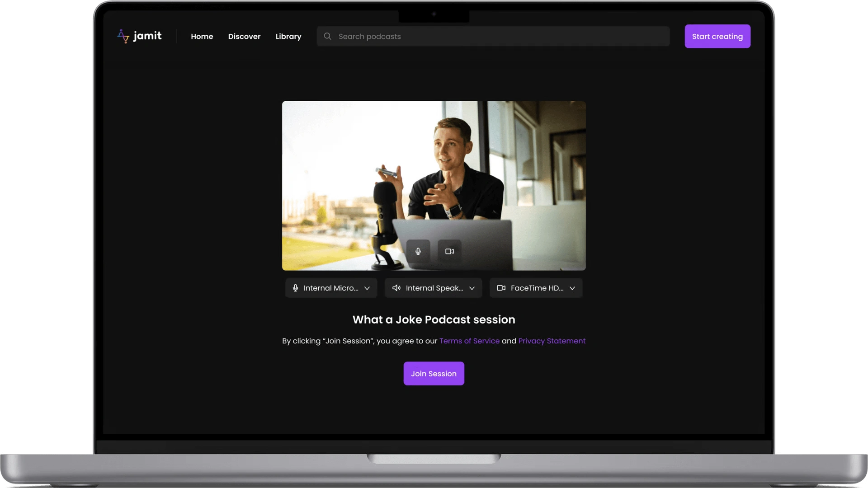Toggle the camera button on video preview
Image resolution: width=868 pixels, height=488 pixels.
coord(449,251)
